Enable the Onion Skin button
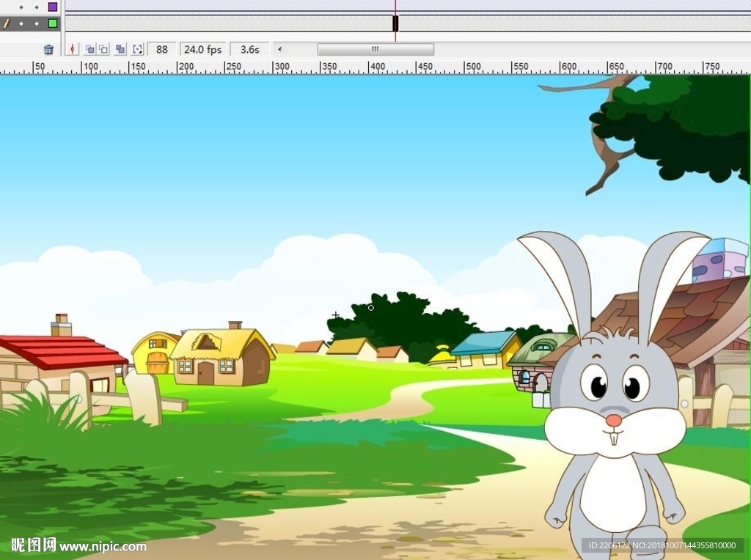 coord(89,49)
